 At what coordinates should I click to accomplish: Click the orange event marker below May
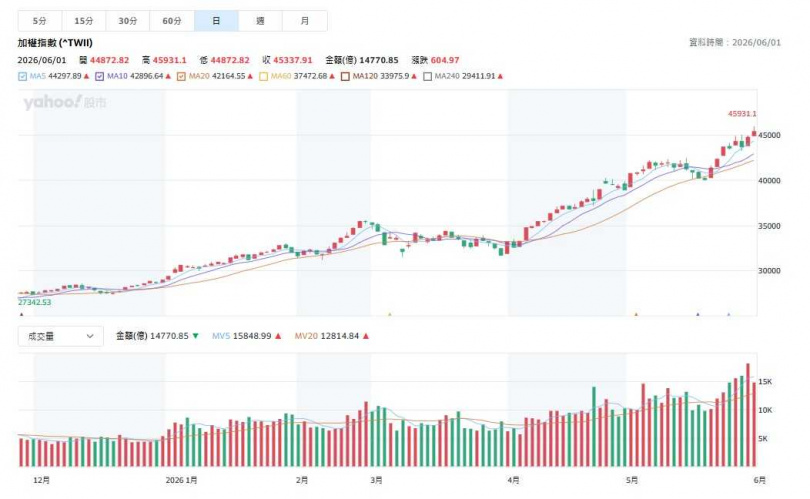click(x=636, y=314)
